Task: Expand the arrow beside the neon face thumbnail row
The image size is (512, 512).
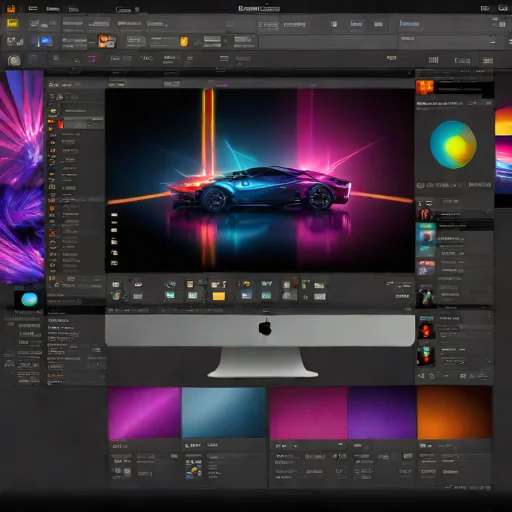Action: (489, 361)
